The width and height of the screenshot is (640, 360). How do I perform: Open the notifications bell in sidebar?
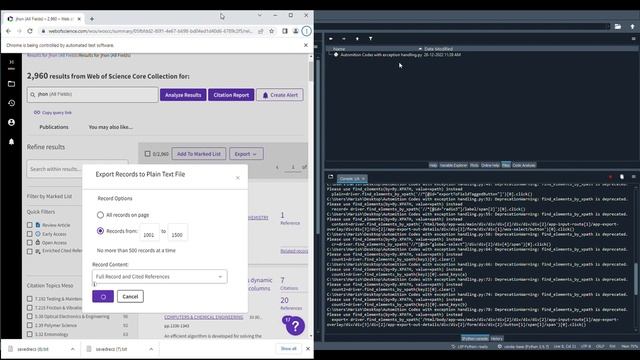tap(11, 141)
